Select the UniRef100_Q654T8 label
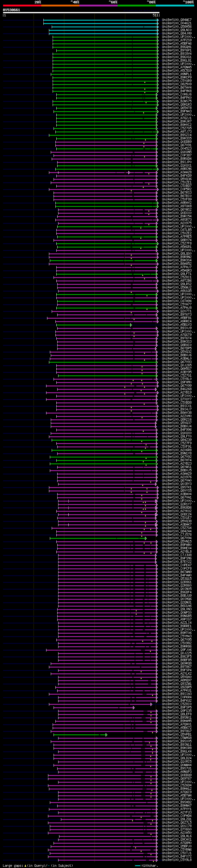 (x=177, y=108)
